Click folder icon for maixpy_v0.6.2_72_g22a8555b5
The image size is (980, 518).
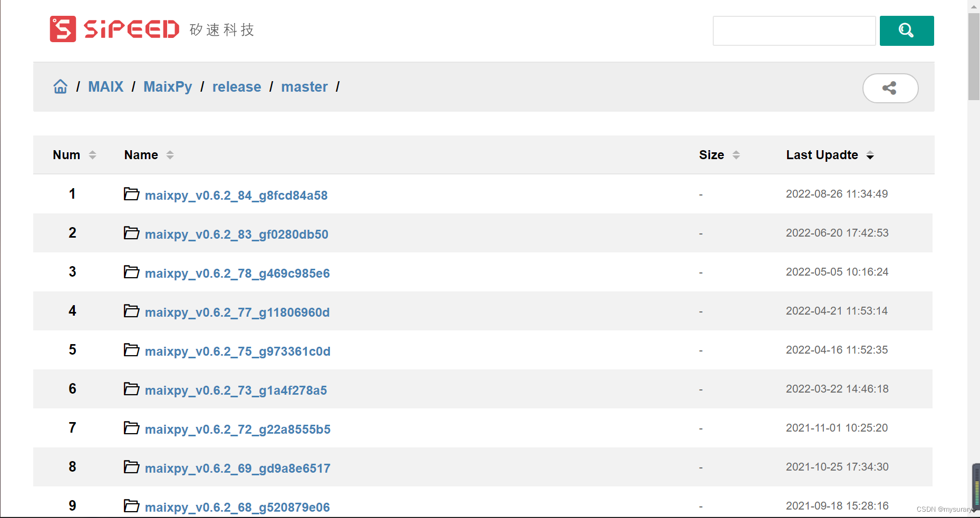[131, 428]
